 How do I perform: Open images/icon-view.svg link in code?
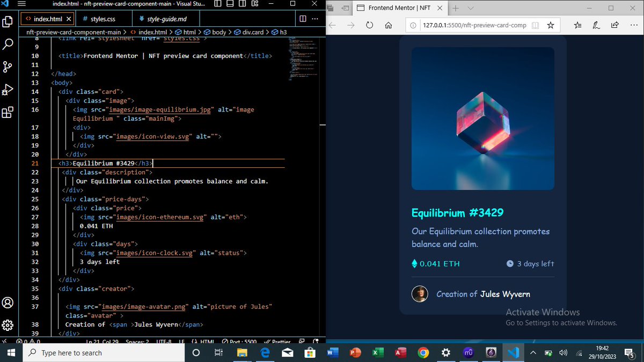(x=152, y=136)
